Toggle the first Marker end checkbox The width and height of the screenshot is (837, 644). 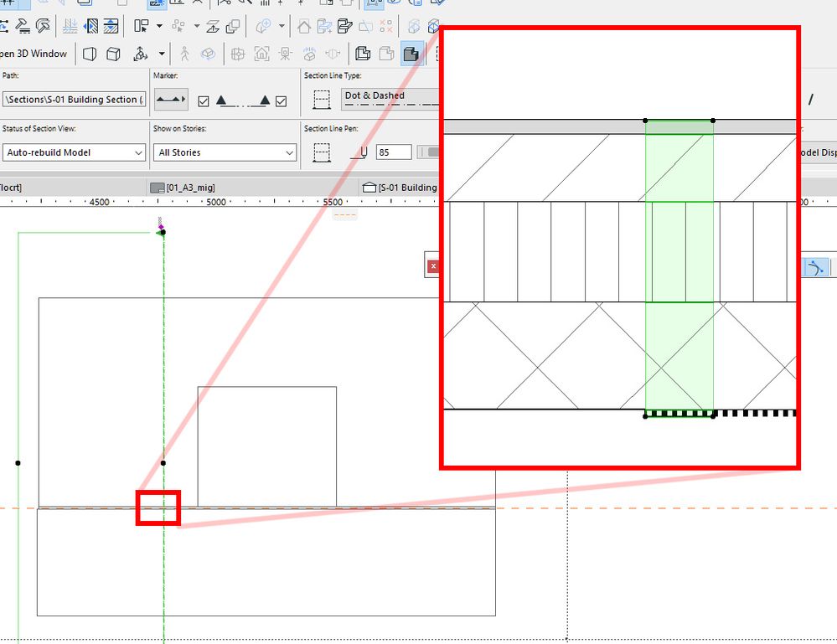pos(204,101)
